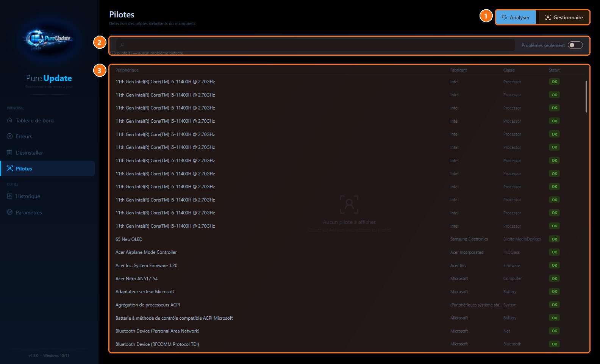Click the Désinstaller trash icon

point(10,153)
